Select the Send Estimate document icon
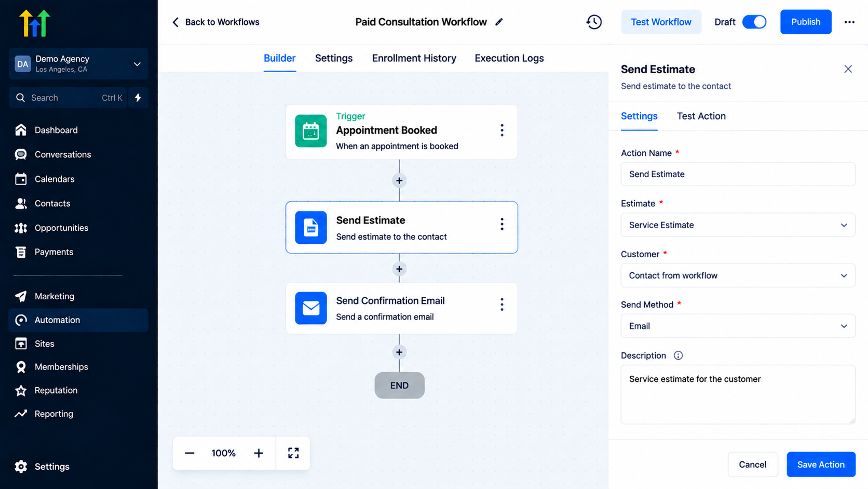This screenshot has width=868, height=489. click(311, 228)
